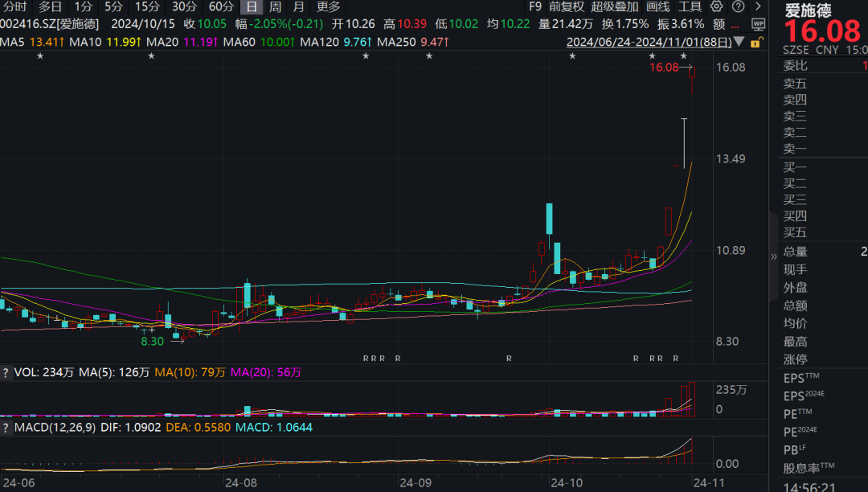Screen dimensions: 868x492
Task: Click the WP monitor icon
Action: tap(758, 24)
